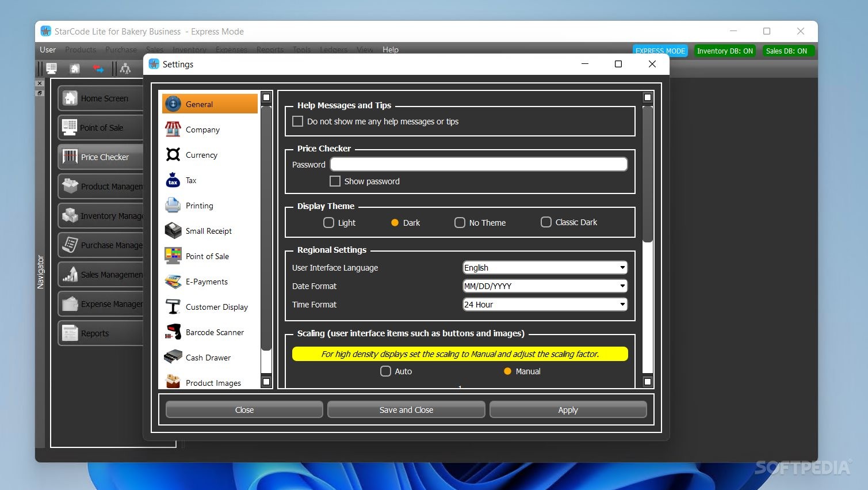Screen dimensions: 868x490
Task: Open the Customer Display icon
Action: point(173,307)
